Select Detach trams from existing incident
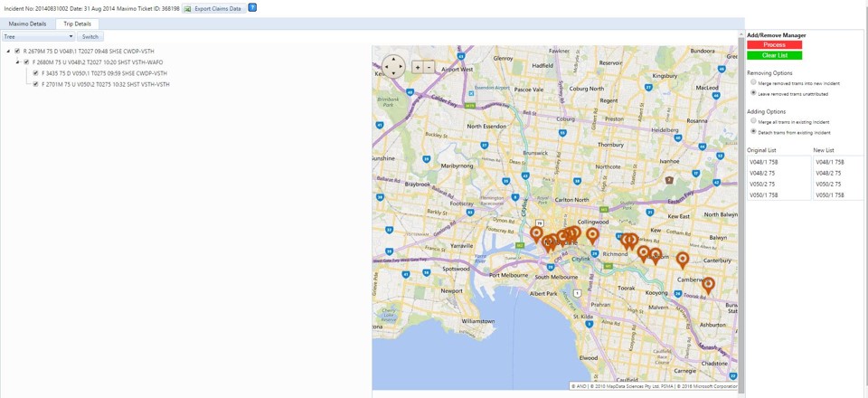The width and height of the screenshot is (868, 398). click(753, 132)
